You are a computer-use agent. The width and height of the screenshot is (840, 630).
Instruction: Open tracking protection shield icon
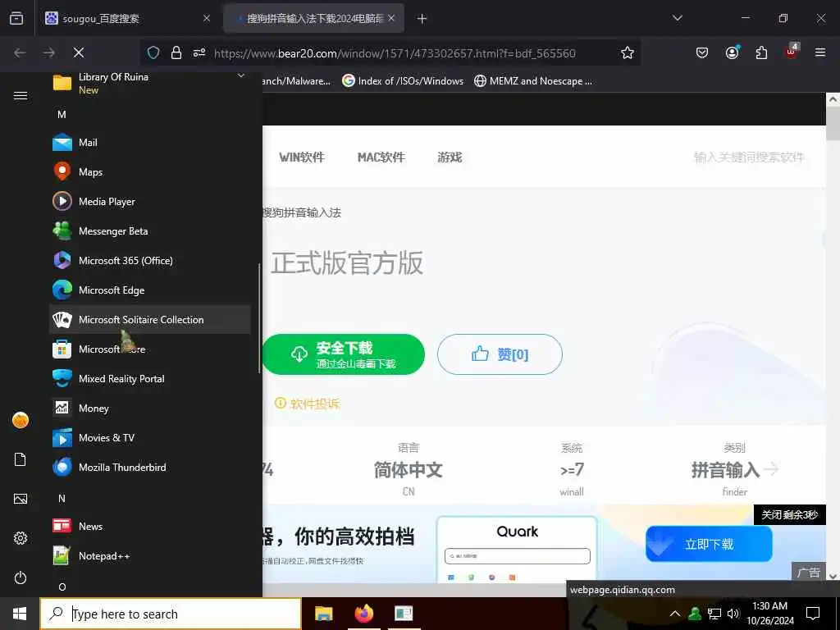153,52
